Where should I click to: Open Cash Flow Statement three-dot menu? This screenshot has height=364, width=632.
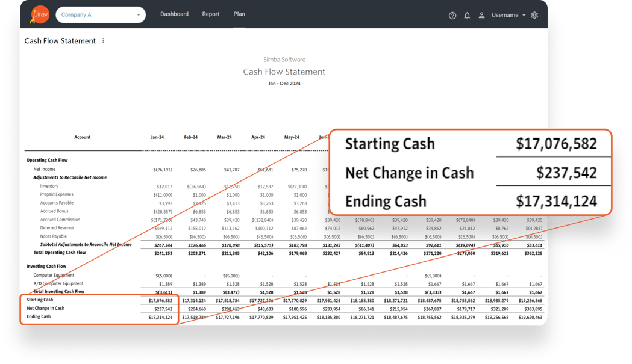pos(103,41)
